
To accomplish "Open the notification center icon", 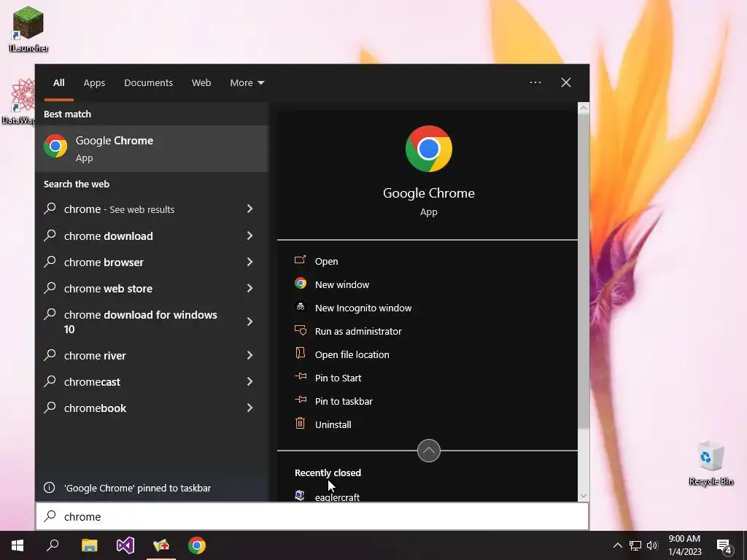I will pos(724,545).
